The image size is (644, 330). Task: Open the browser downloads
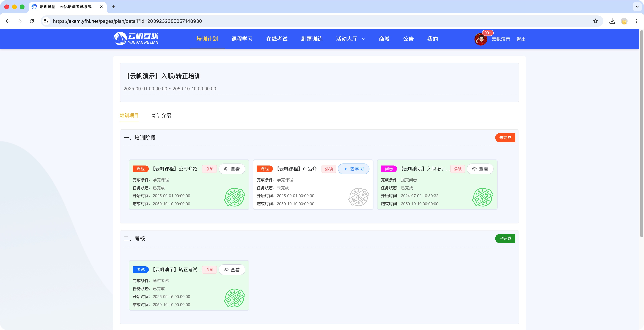click(x=612, y=21)
